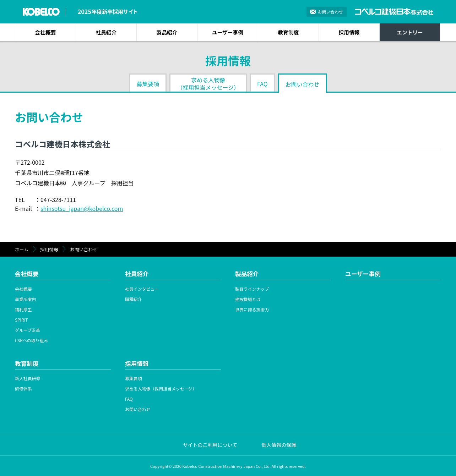
Task: Switch to the FAQ tab
Action: (262, 83)
